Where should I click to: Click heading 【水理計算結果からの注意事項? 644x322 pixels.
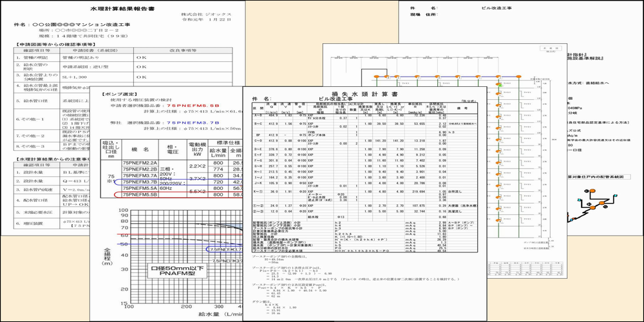(x=52, y=158)
